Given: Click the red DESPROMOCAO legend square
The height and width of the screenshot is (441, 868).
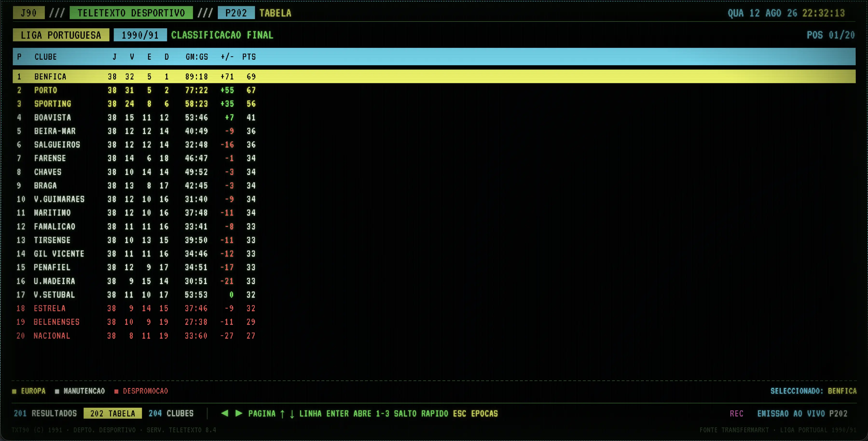Looking at the screenshot, I should [116, 391].
